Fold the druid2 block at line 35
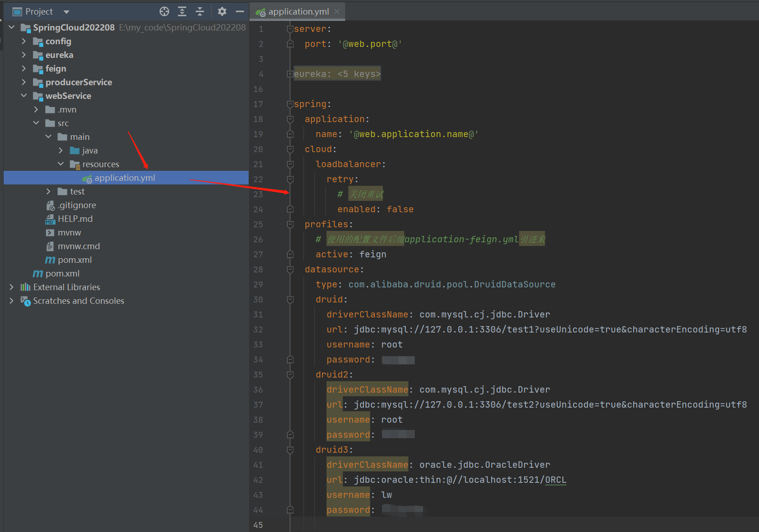 pos(290,374)
